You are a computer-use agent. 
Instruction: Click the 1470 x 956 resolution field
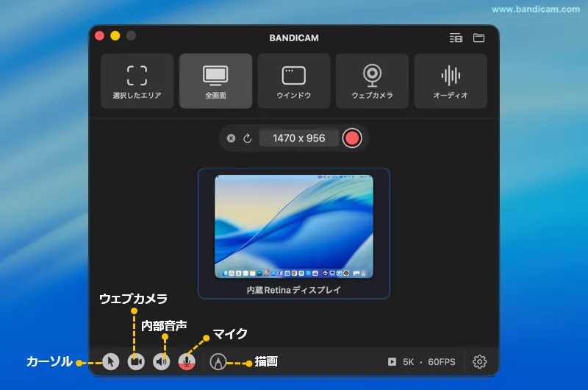coord(299,138)
